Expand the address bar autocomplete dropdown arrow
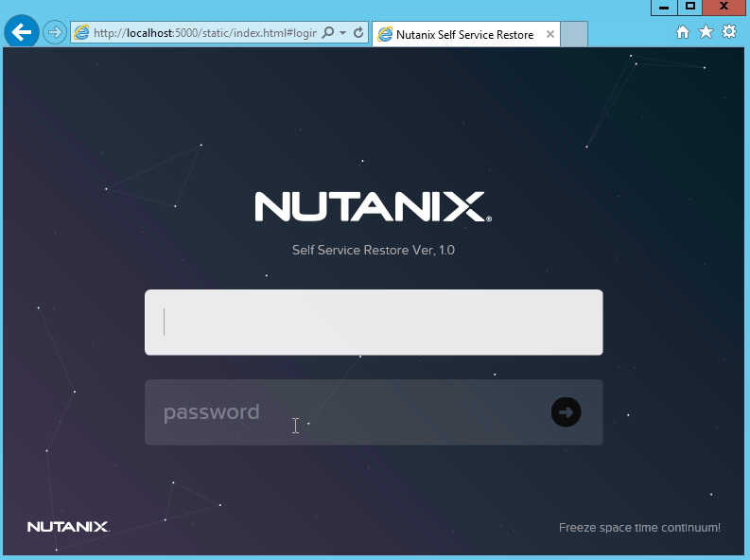Image resolution: width=750 pixels, height=560 pixels. tap(343, 32)
